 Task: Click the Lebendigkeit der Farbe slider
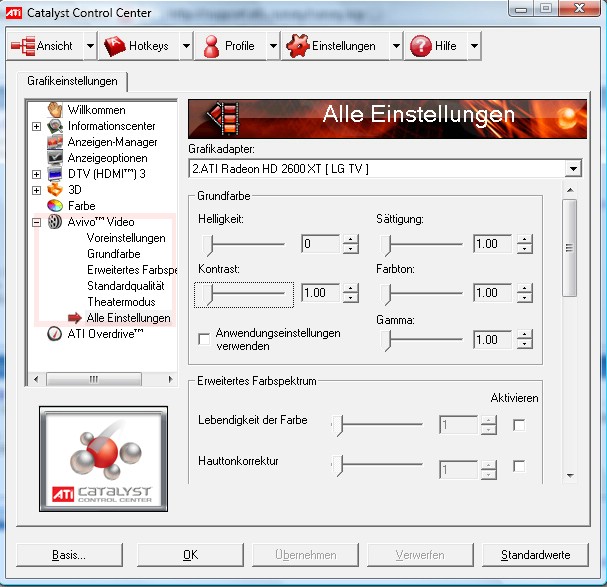click(x=377, y=425)
